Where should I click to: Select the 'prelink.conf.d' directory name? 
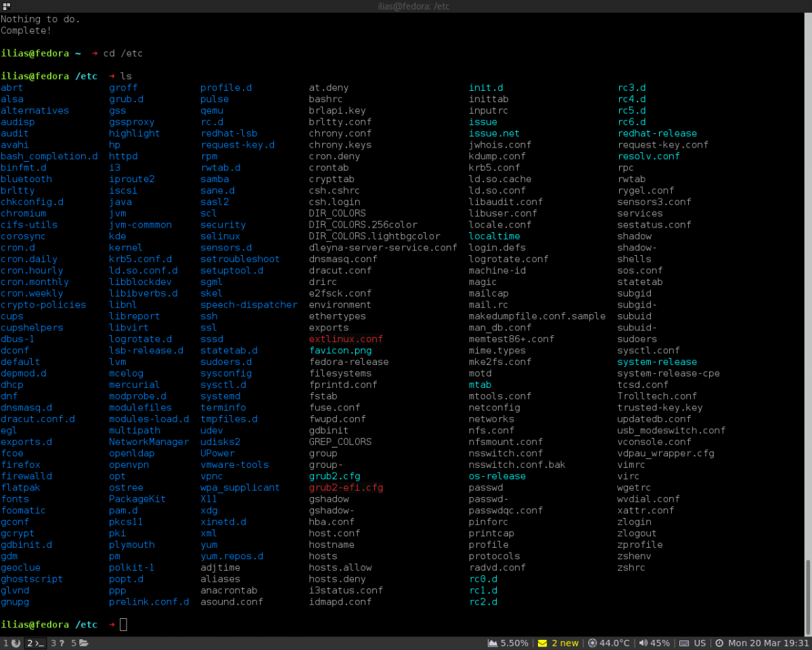pyautogui.click(x=149, y=602)
